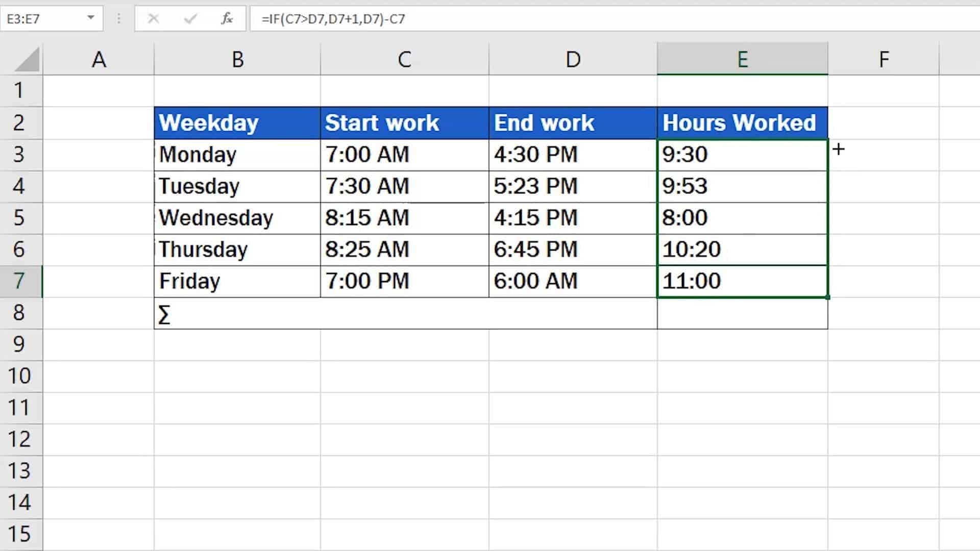Click the fill handle plus sign
980x551 pixels.
pos(839,149)
